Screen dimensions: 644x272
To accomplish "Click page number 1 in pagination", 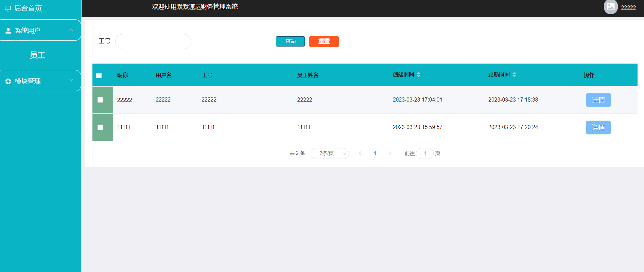I will click(375, 153).
